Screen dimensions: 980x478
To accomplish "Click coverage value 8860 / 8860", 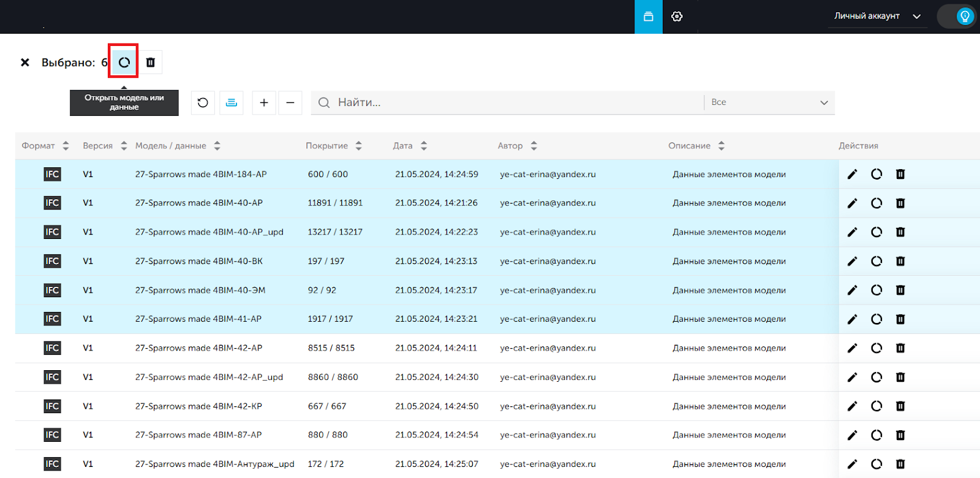I will click(x=333, y=377).
